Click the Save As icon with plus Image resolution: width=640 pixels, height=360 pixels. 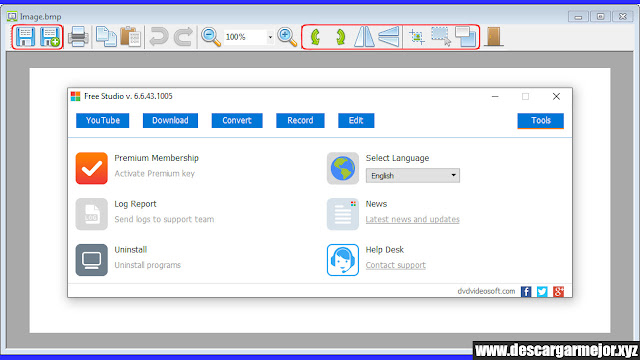coord(50,37)
